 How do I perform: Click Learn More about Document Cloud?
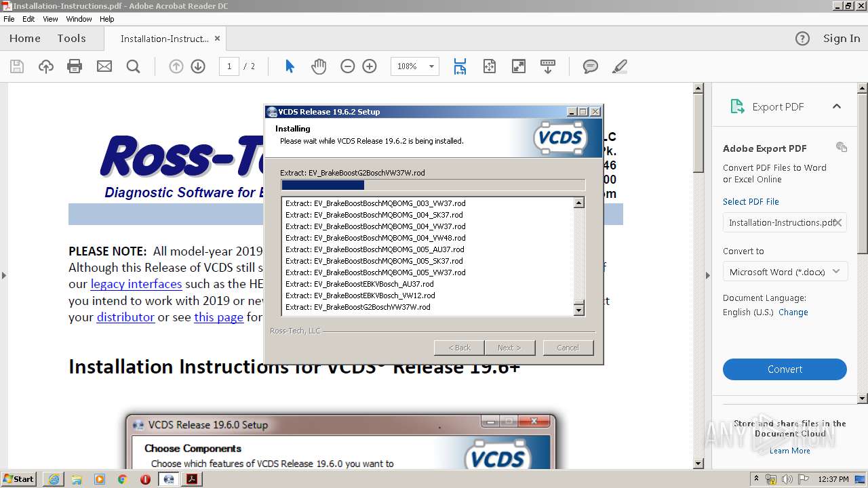tap(789, 451)
